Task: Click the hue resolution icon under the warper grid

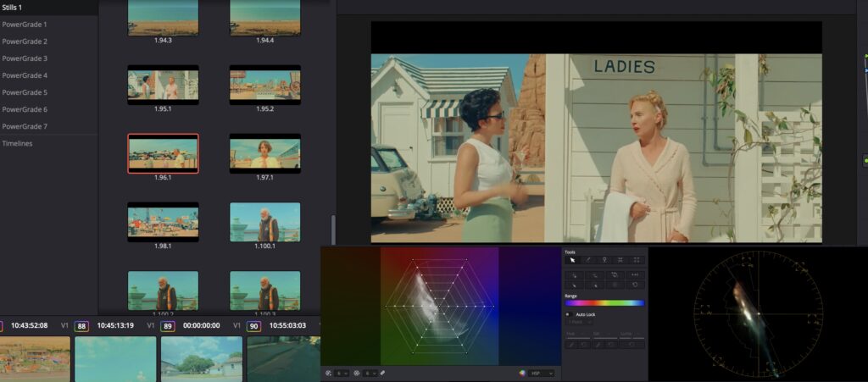Action: coord(328,374)
